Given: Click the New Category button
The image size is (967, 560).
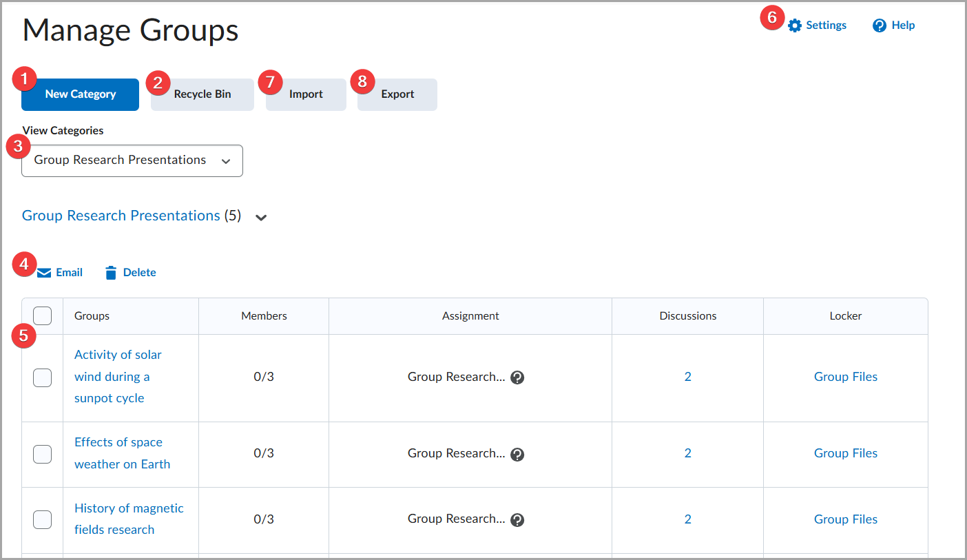Looking at the screenshot, I should [x=80, y=94].
